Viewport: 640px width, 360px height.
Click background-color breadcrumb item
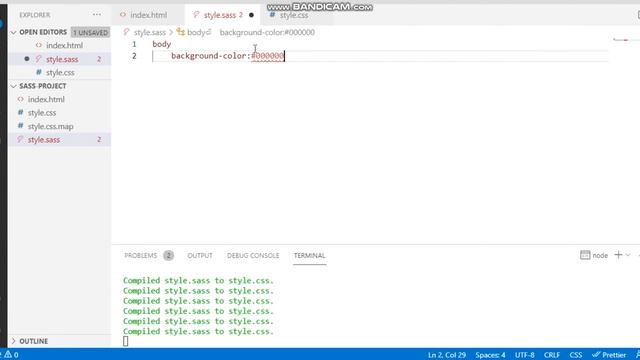(x=267, y=32)
